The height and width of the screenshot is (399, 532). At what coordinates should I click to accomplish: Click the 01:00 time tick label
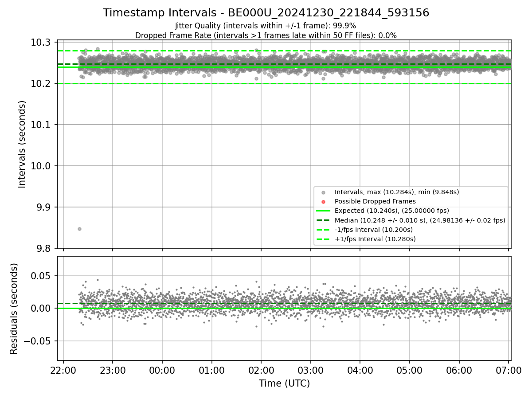(x=211, y=370)
